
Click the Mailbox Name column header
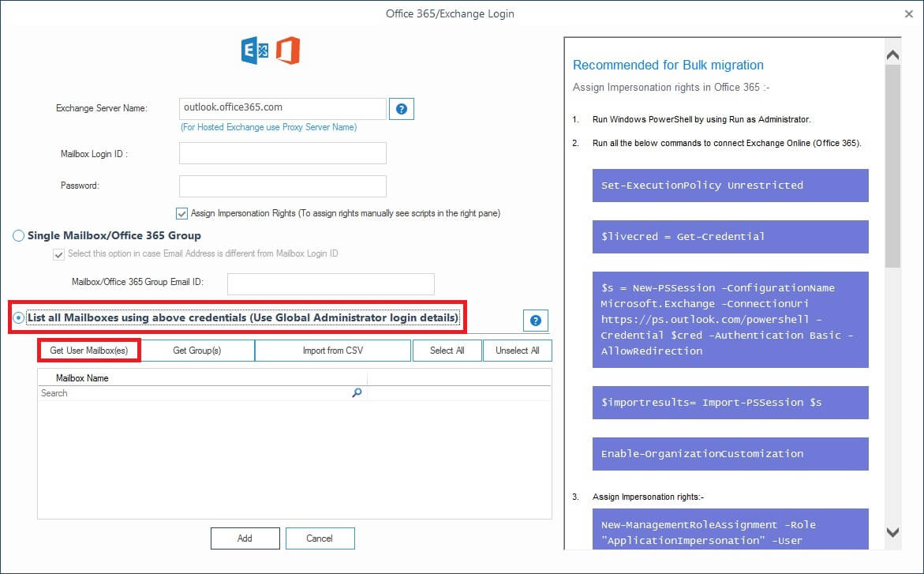tap(202, 378)
